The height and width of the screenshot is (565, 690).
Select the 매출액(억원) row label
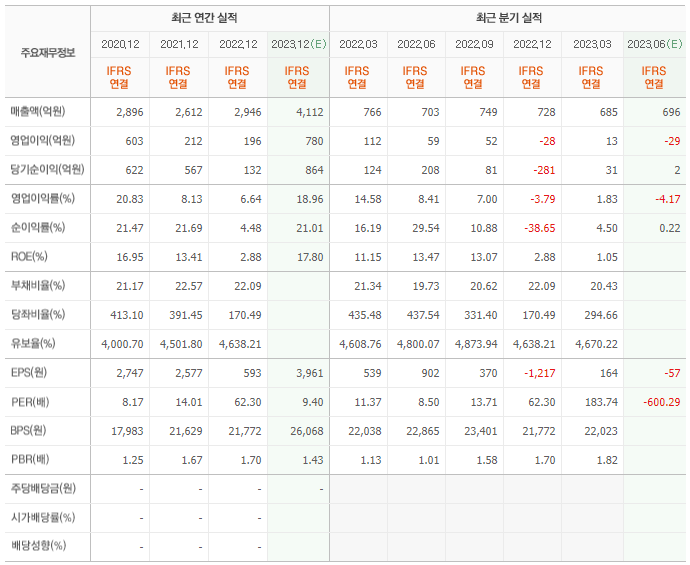click(x=38, y=112)
